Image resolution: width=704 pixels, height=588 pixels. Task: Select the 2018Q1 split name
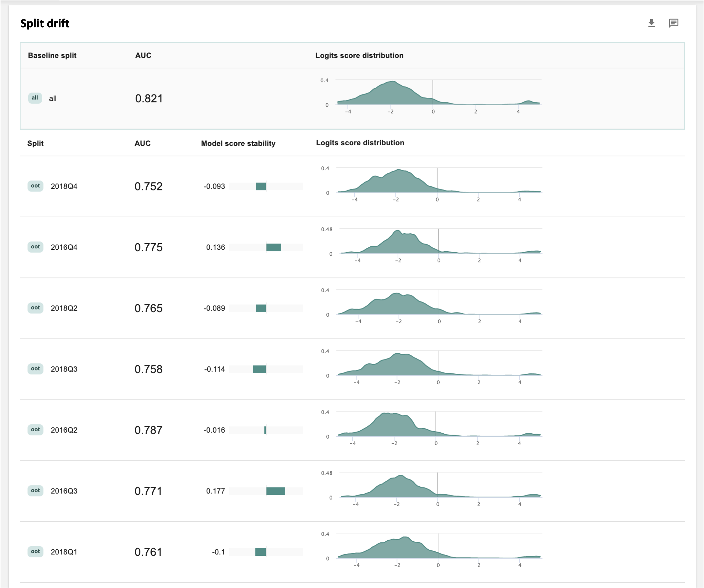coord(64,552)
